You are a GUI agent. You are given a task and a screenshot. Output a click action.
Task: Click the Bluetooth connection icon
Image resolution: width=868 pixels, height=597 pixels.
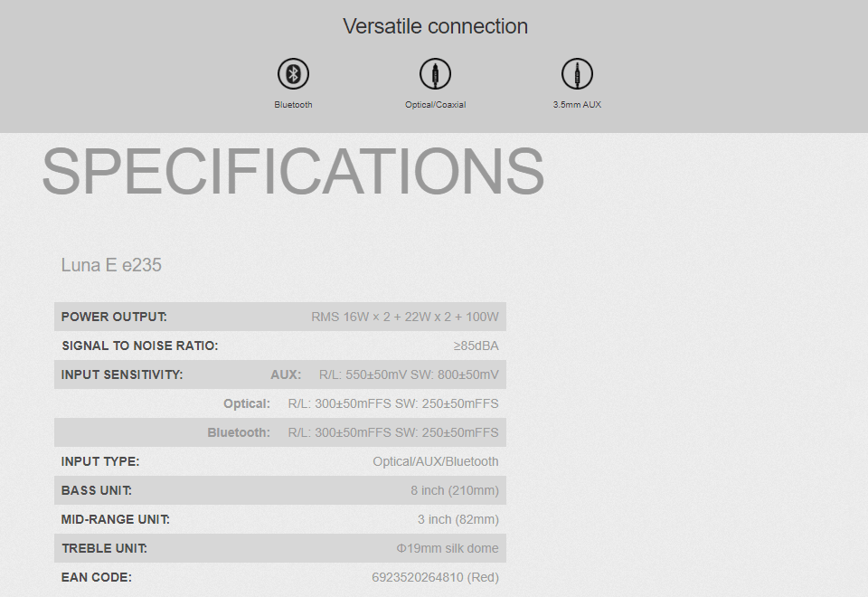293,73
